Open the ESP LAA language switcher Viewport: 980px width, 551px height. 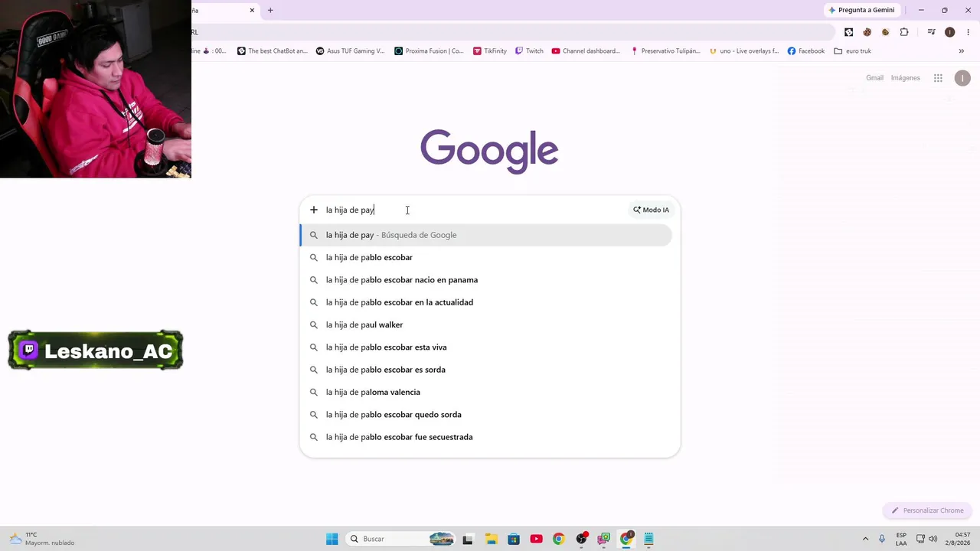pos(901,539)
